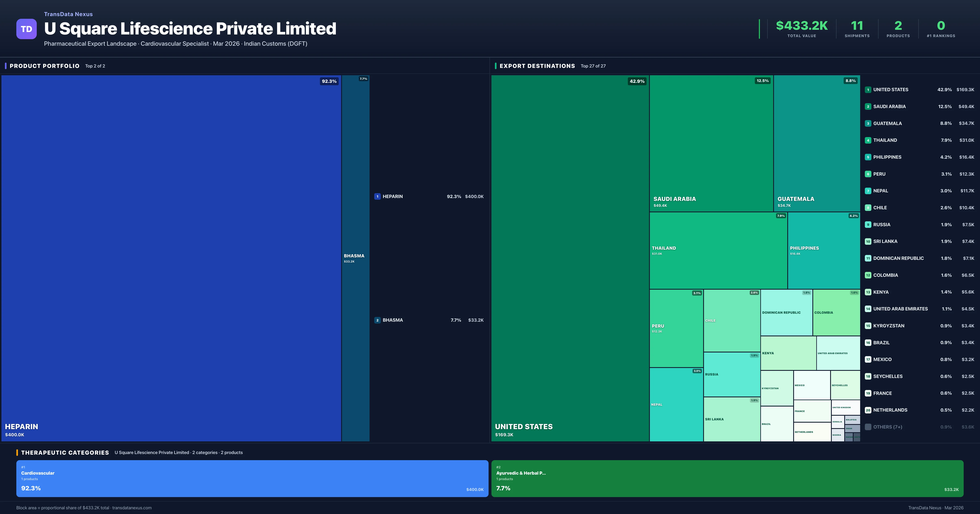Screen dimensions: 980x514
Task: Click the green badge 1 next to UNITED STATES
Action: 868,89
